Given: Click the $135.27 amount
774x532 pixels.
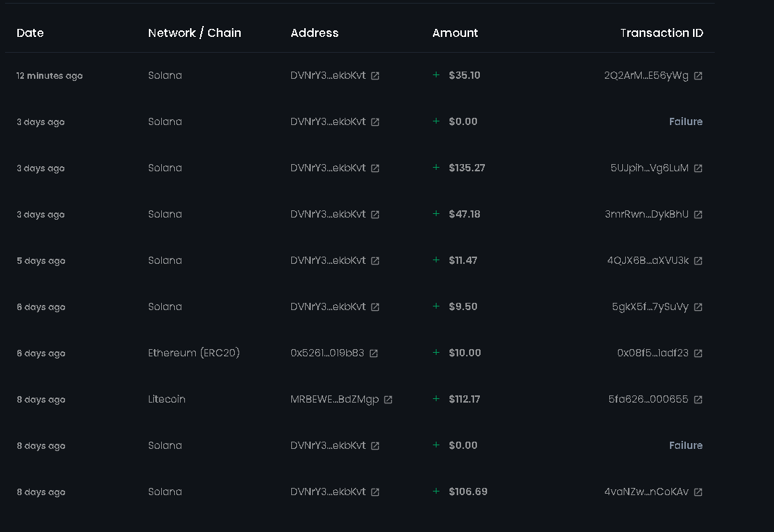Looking at the screenshot, I should [x=467, y=168].
